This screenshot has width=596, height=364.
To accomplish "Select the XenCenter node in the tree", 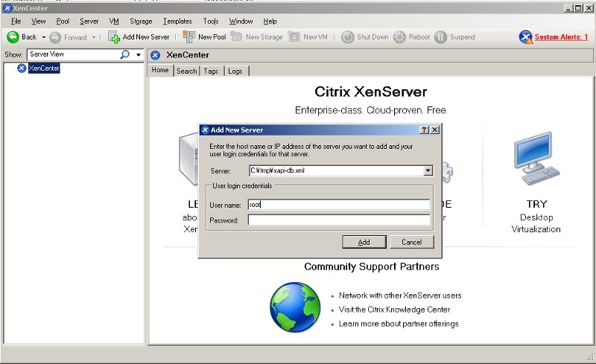I will 44,68.
